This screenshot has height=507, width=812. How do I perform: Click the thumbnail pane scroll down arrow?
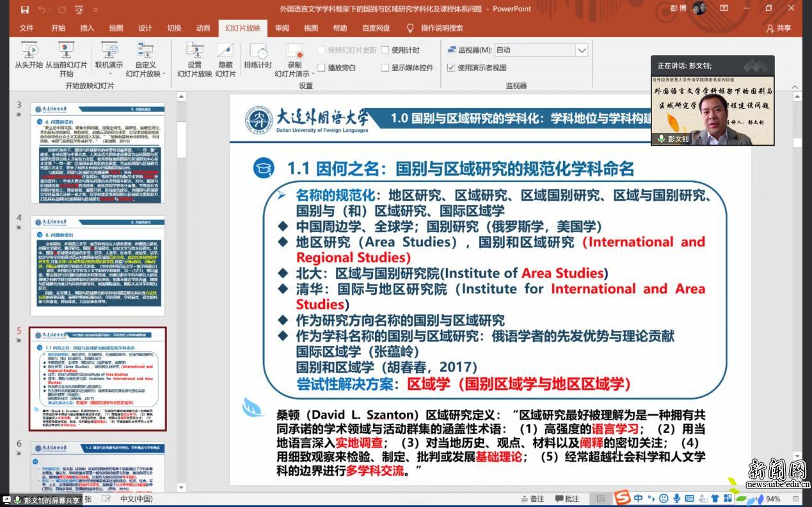pyautogui.click(x=181, y=488)
